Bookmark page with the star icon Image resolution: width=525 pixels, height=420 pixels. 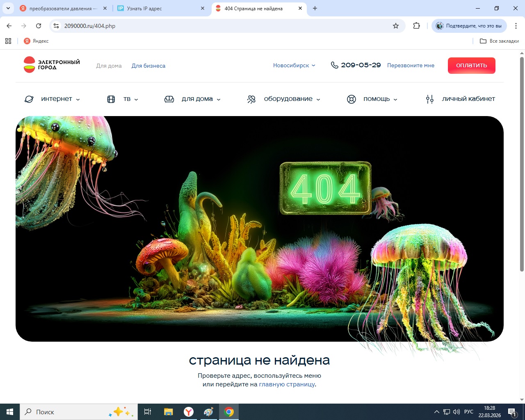point(396,26)
